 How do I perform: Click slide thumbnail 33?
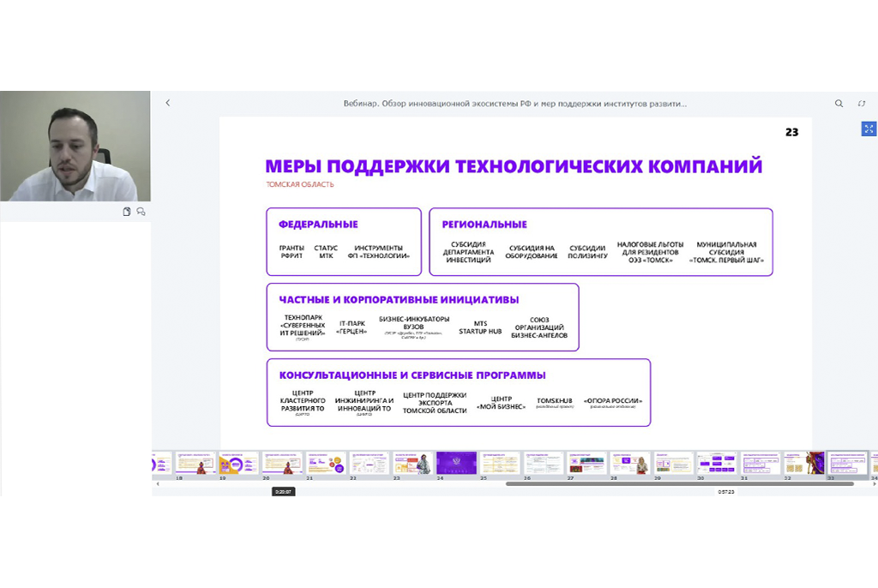847,463
